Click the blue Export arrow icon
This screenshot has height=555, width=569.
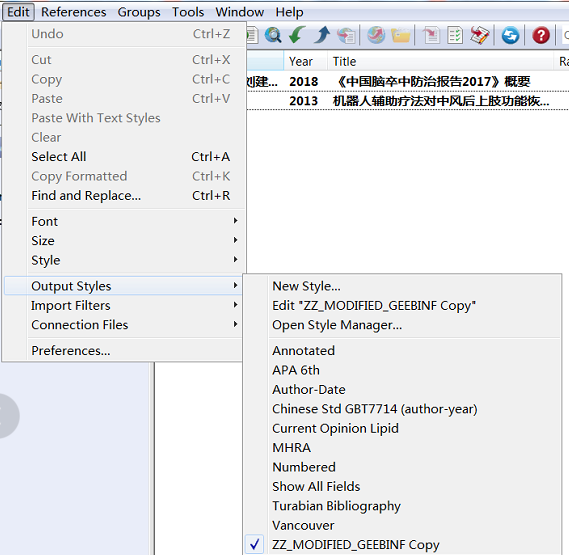pyautogui.click(x=322, y=35)
